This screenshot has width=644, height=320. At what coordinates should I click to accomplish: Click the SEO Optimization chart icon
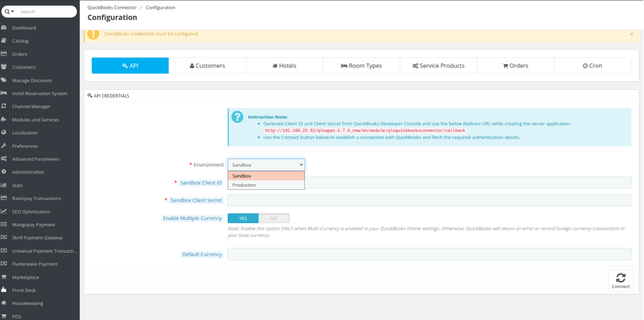click(4, 212)
